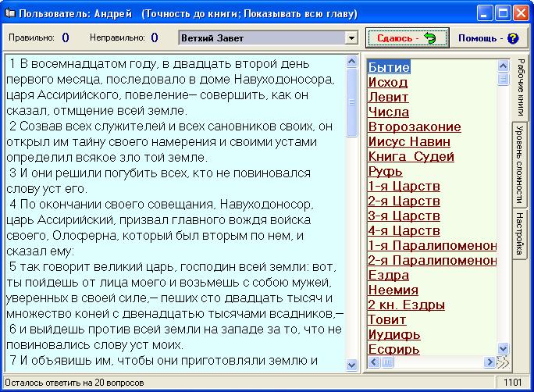Open Помощь help button

489,38
